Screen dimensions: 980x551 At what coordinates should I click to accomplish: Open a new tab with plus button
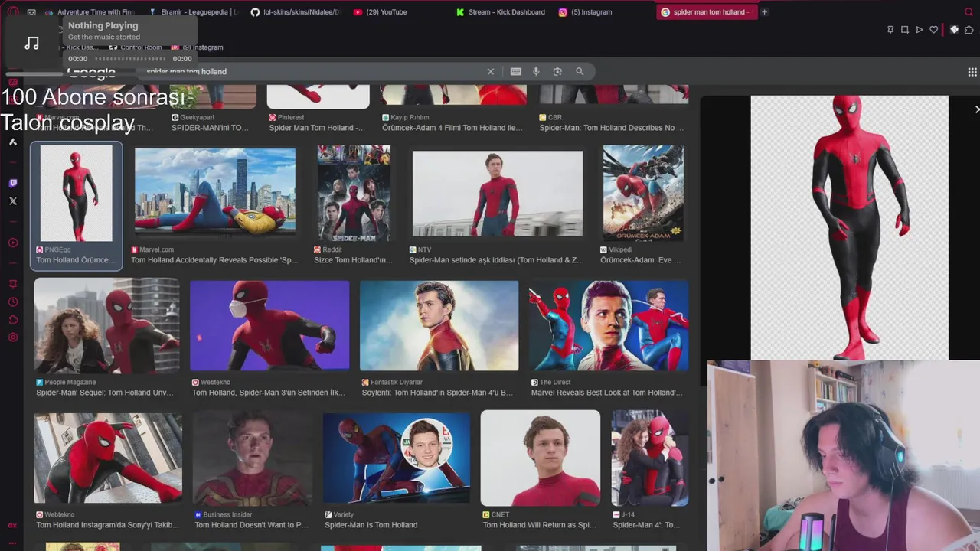click(764, 12)
